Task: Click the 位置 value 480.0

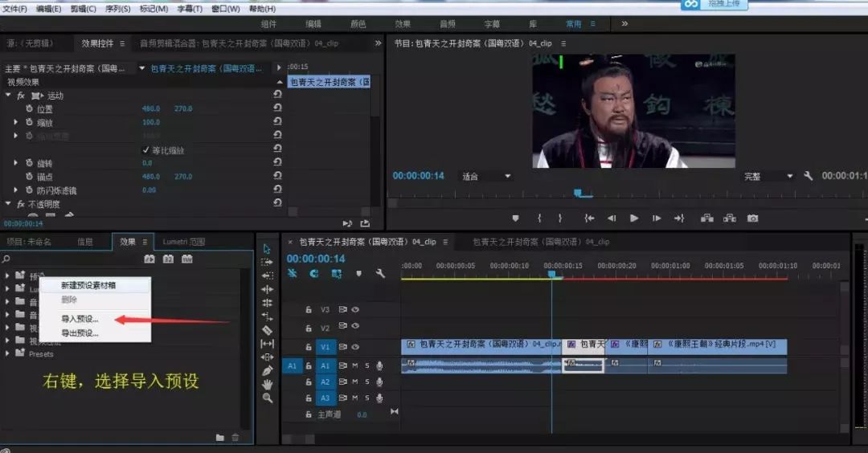Action: tap(150, 109)
